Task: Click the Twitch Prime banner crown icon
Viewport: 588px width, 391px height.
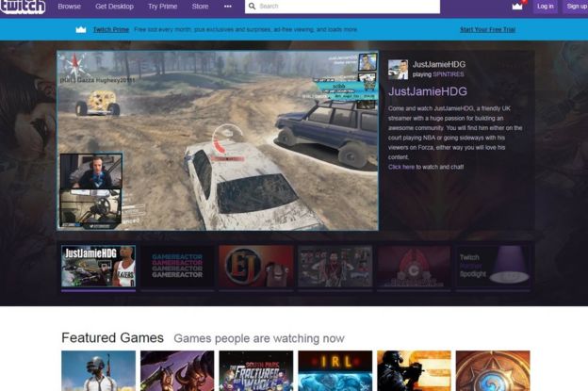Action: click(x=81, y=29)
